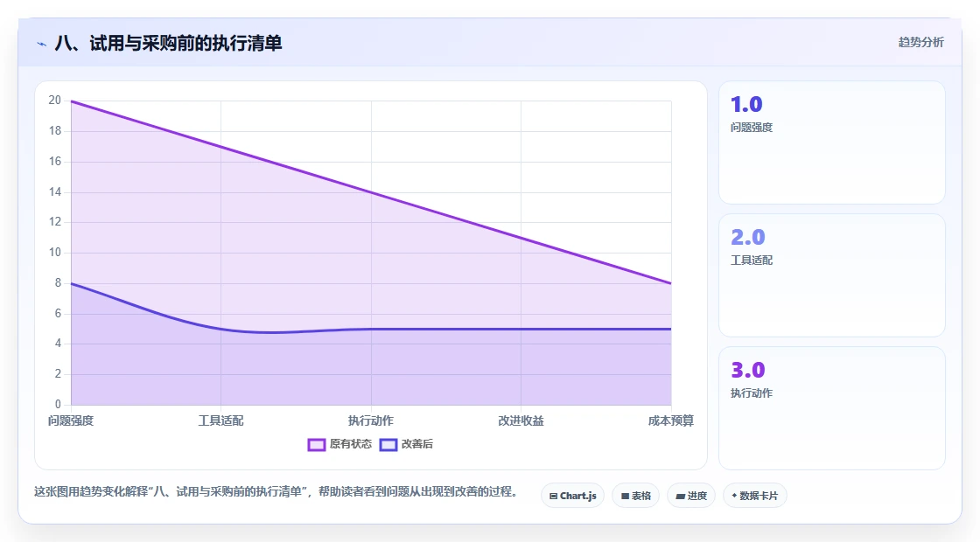Click the 原有状态 line endpoint at 成本预算
This screenshot has height=542, width=980.
click(670, 283)
